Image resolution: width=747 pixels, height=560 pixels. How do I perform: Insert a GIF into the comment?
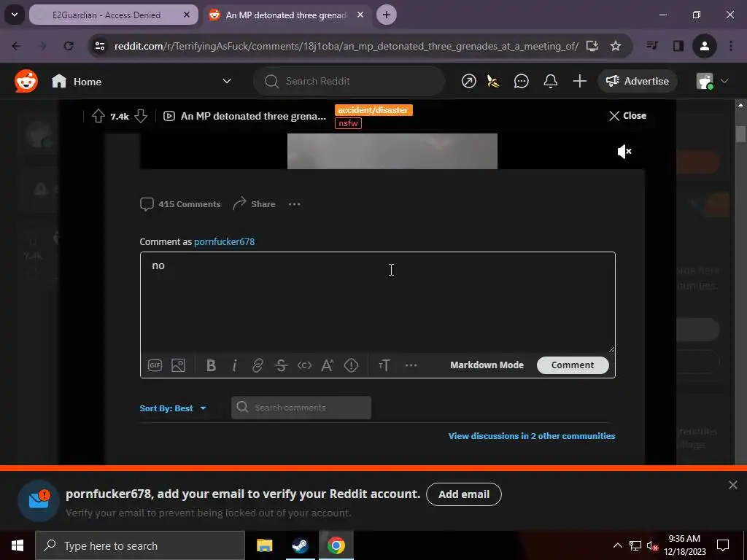155,365
